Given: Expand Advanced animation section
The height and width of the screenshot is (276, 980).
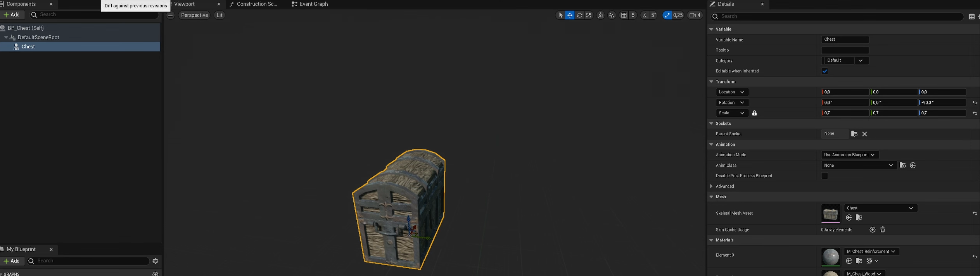Looking at the screenshot, I should pos(711,186).
